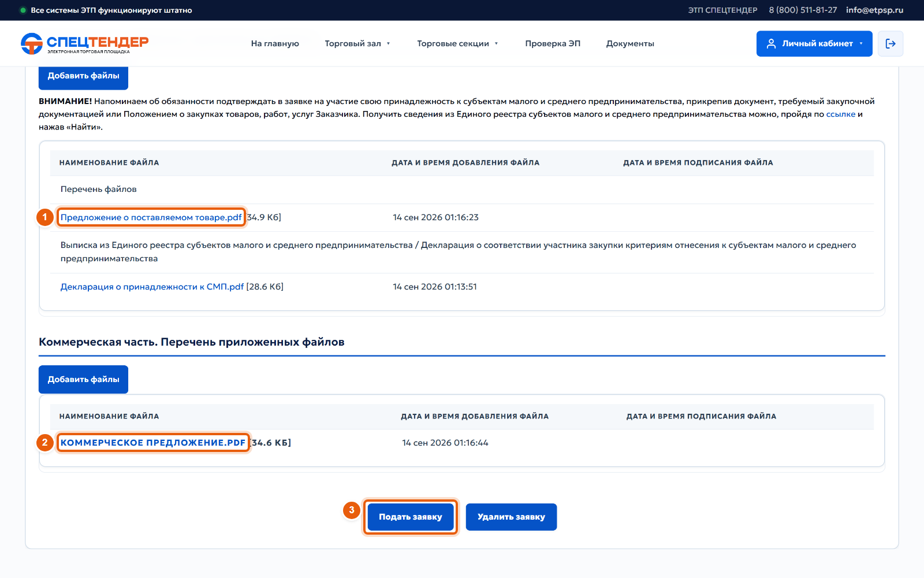Click the Выписка из Единого реестра row text
The height and width of the screenshot is (578, 924).
(x=459, y=252)
